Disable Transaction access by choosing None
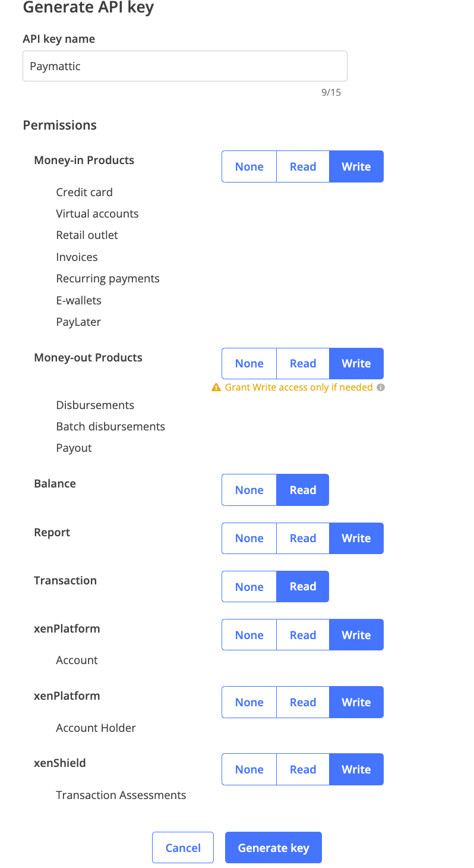This screenshot has height=868, width=474. tap(249, 586)
